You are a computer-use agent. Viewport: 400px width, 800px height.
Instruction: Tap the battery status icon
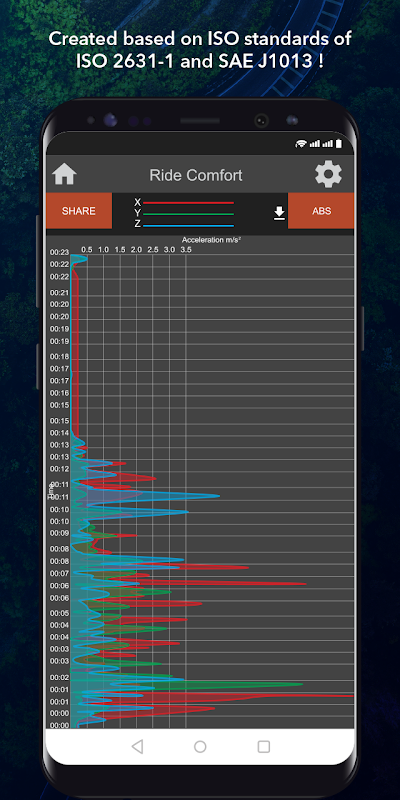[x=339, y=144]
